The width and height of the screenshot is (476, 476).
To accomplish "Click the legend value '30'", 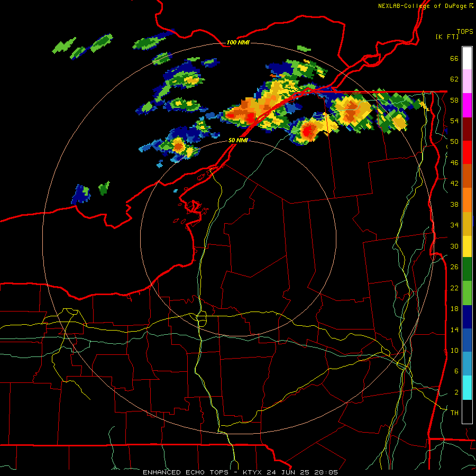I will [x=454, y=246].
